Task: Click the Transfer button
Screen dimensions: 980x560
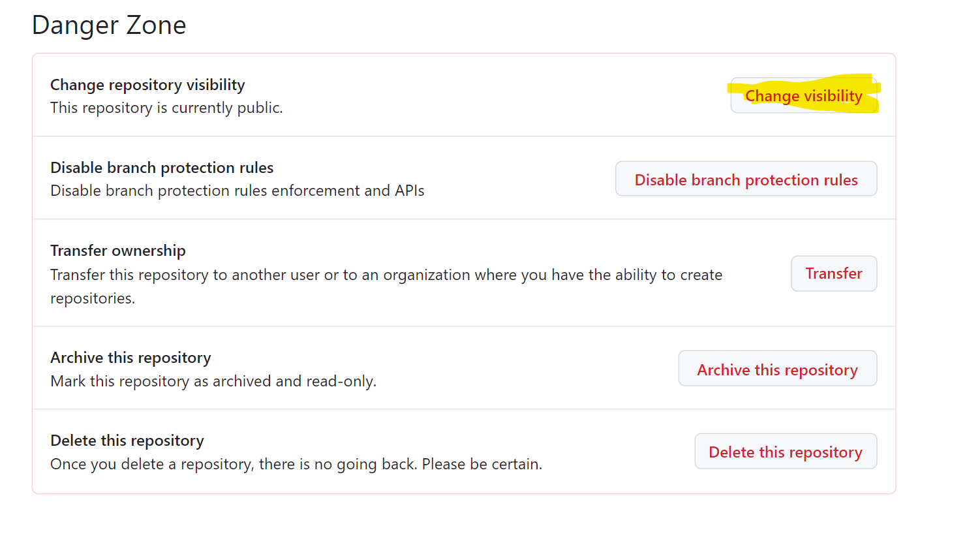Action: [x=833, y=273]
